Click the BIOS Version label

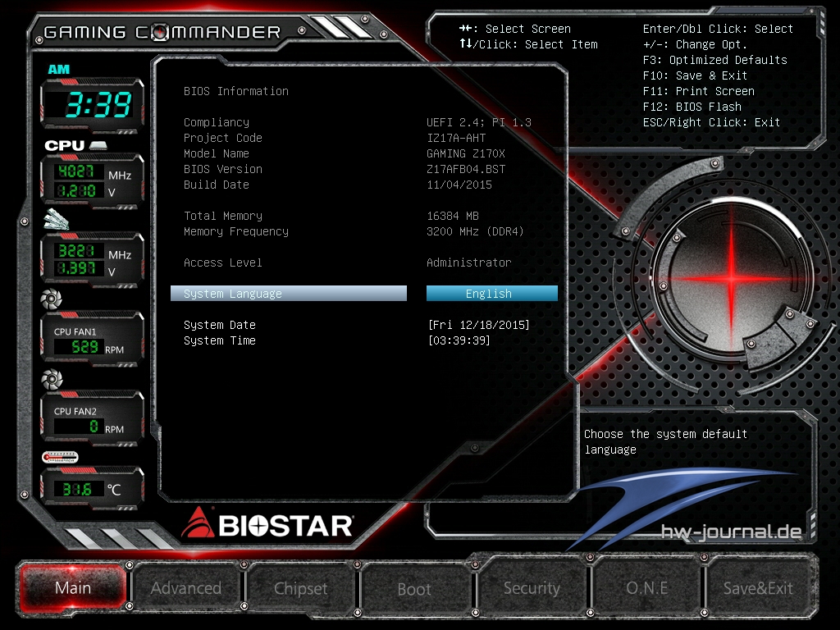[223, 169]
